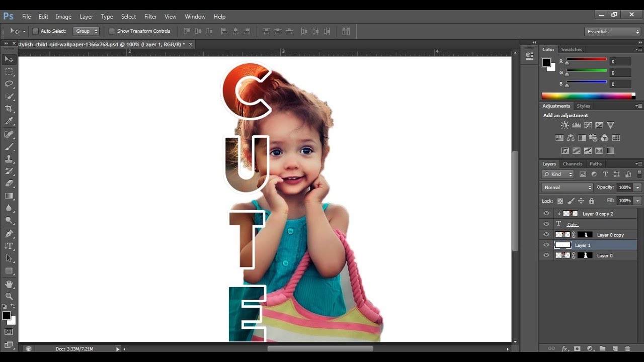Open the Adjustments panel options menu
The height and width of the screenshot is (362, 644).
coord(638,106)
